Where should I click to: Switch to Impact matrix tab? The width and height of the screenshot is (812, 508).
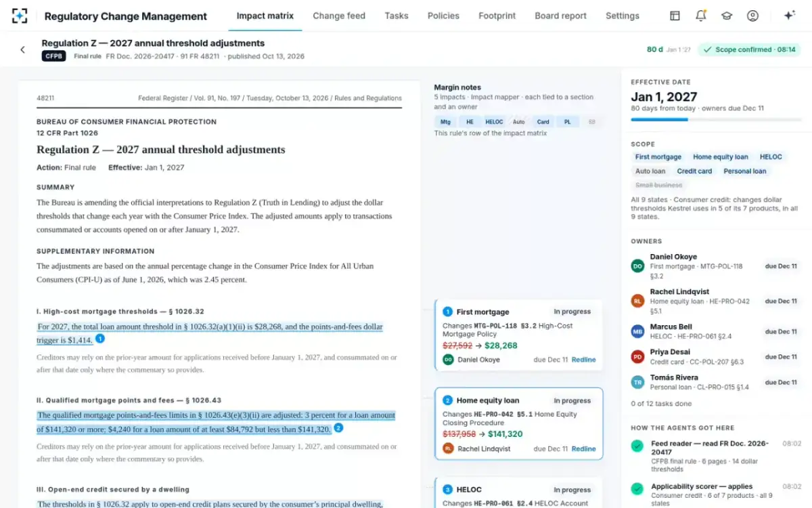(x=265, y=16)
